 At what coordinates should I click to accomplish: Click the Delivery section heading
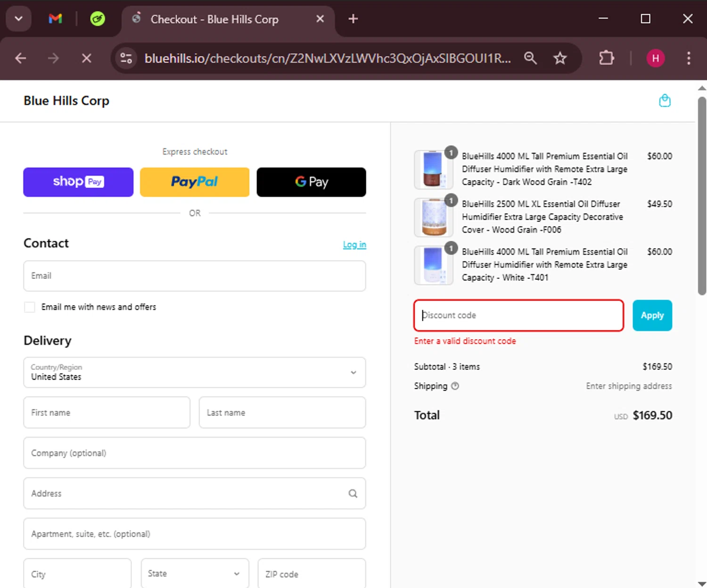(48, 341)
